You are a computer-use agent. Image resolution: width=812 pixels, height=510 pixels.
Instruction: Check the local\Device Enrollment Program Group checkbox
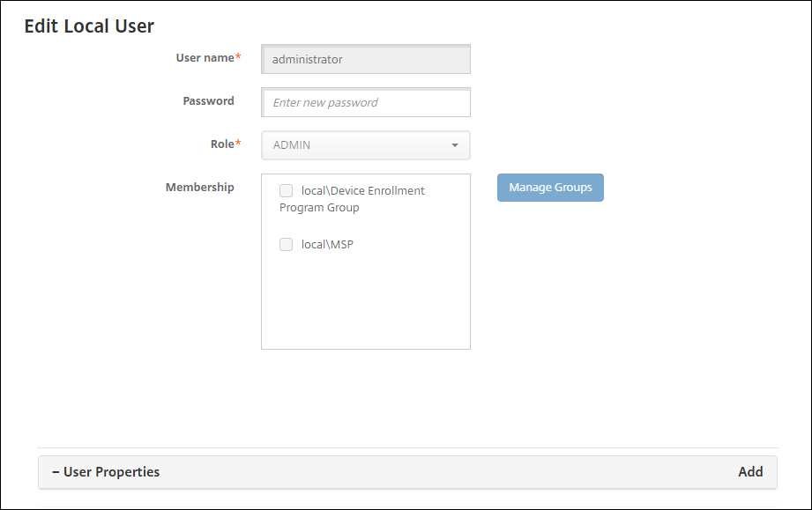point(287,191)
